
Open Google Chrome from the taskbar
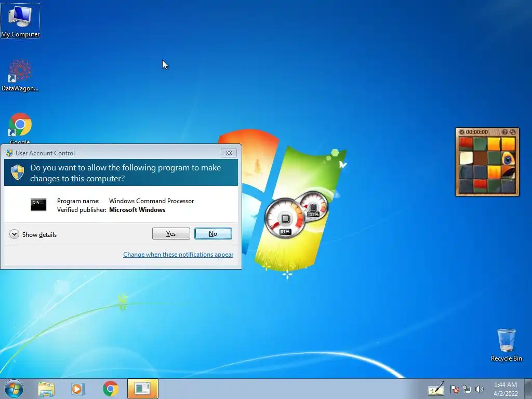click(x=110, y=389)
